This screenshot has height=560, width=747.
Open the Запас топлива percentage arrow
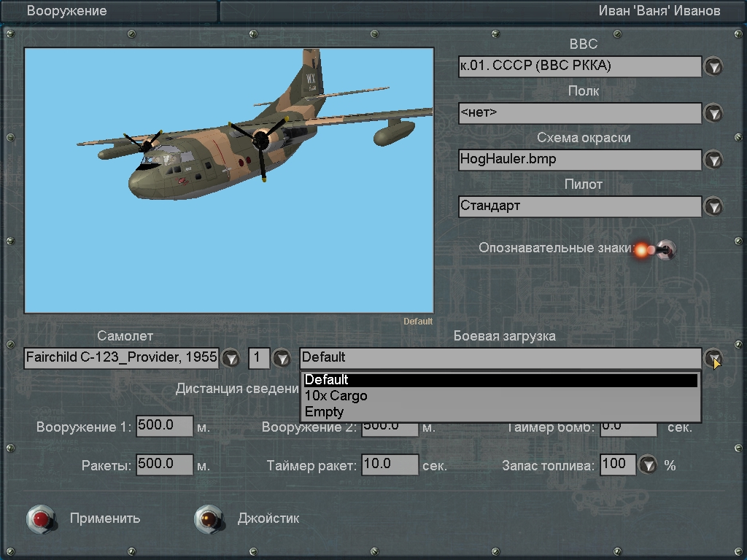point(648,464)
